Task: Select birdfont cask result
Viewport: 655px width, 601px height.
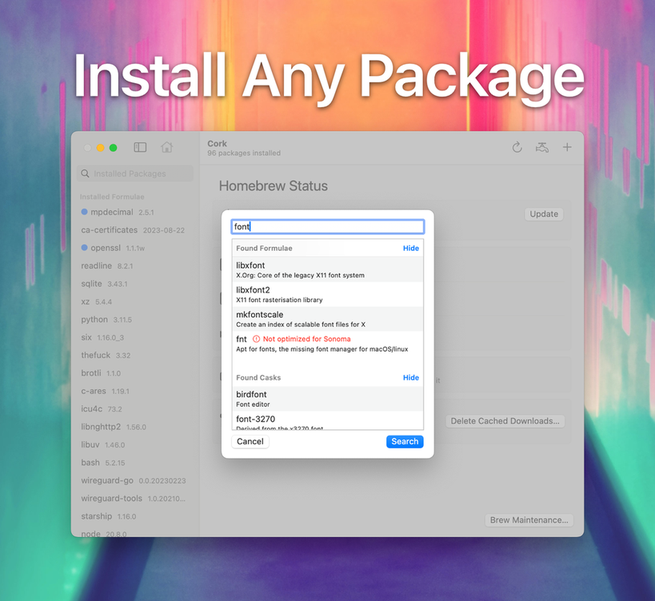Action: pyautogui.click(x=328, y=399)
